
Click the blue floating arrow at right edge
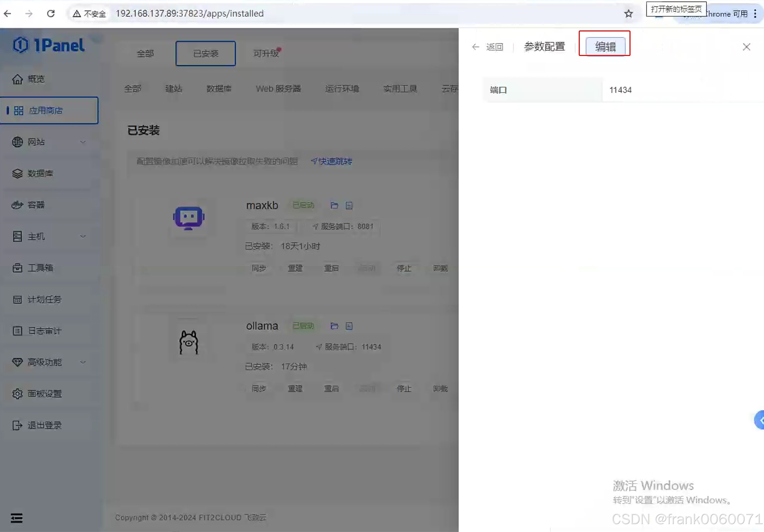tap(760, 420)
